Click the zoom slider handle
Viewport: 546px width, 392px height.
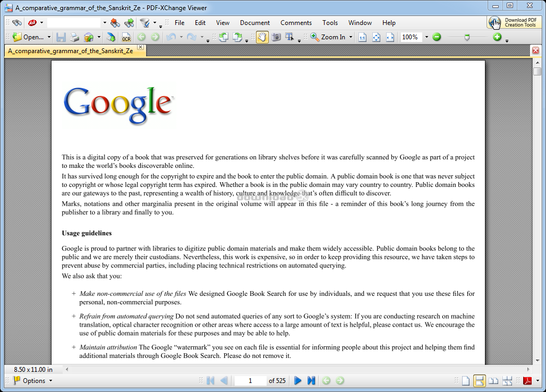467,37
